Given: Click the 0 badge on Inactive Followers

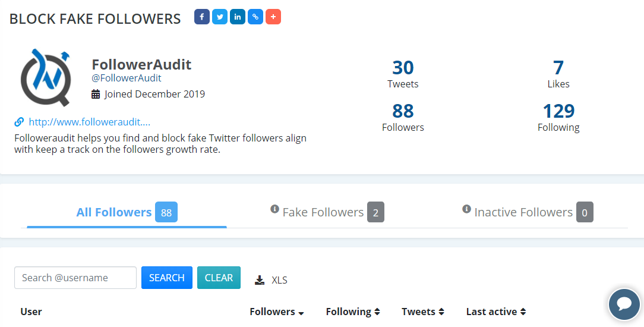Looking at the screenshot, I should point(585,212).
